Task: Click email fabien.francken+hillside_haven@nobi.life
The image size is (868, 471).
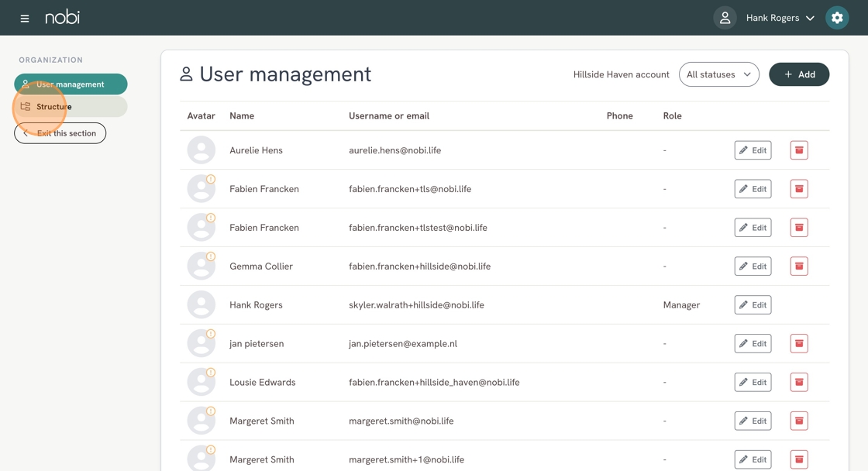Action: (x=434, y=383)
